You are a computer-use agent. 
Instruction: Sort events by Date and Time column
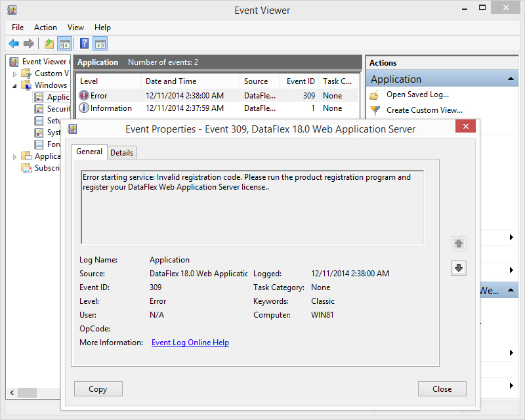click(190, 81)
